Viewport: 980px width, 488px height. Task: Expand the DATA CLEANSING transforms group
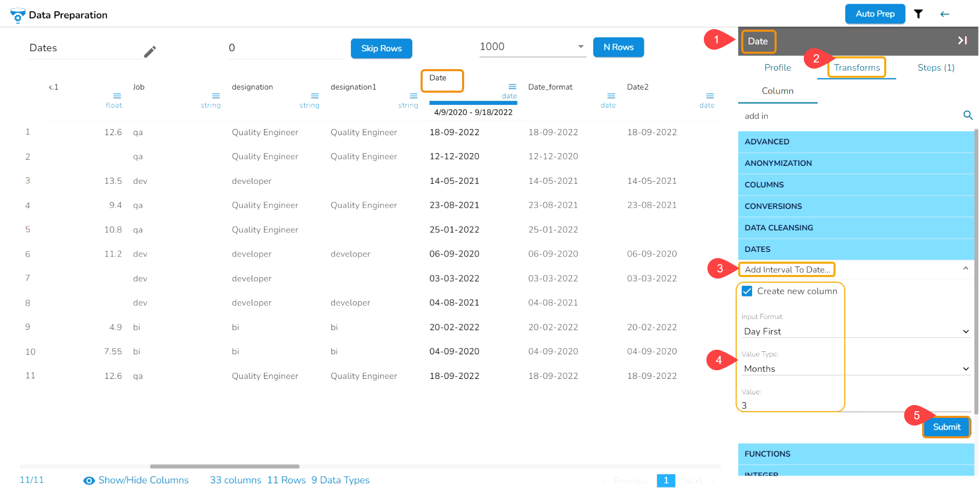coord(856,228)
